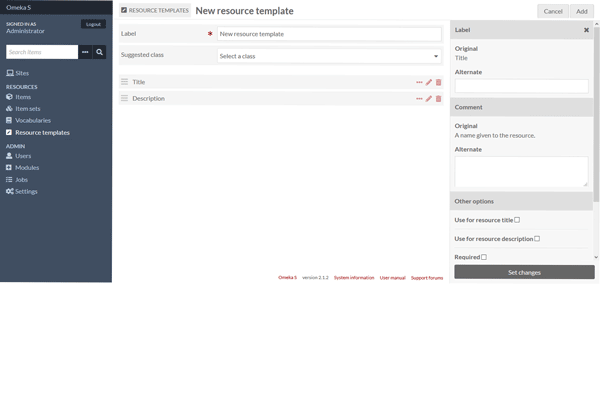Delete the Description property row
600x400 pixels.
(438, 99)
